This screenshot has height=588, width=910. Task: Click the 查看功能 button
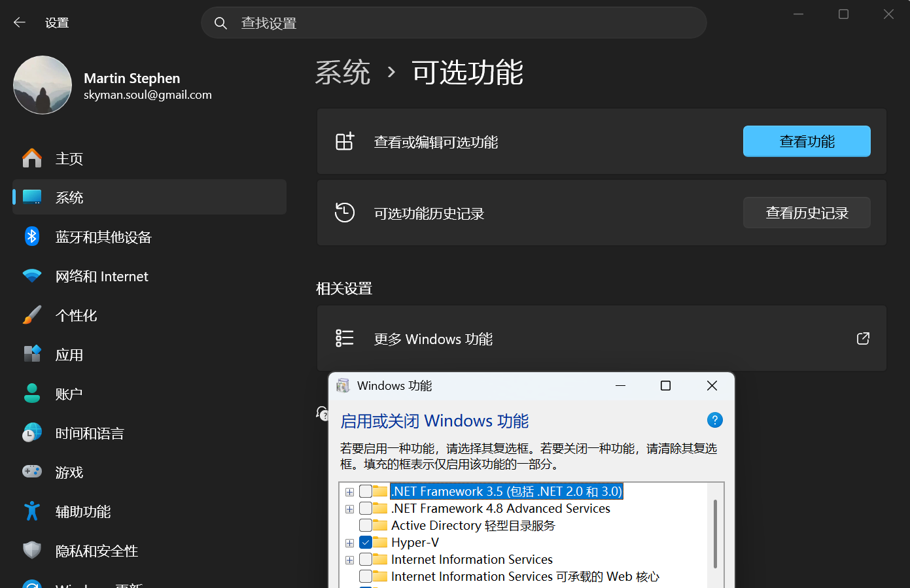807,141
